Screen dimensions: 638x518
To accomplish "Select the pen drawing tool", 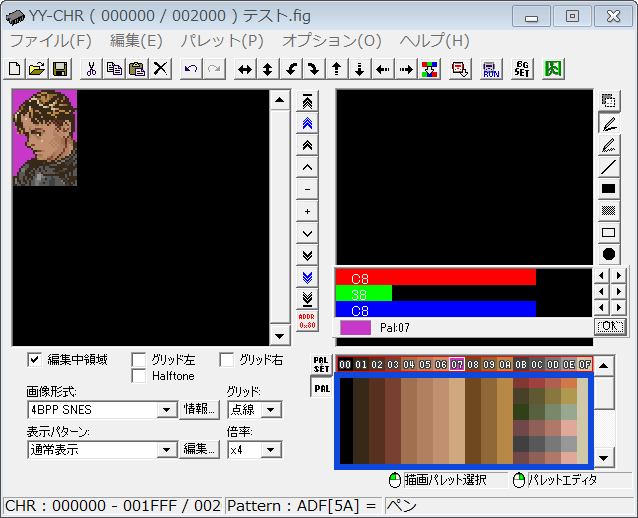I will (x=609, y=123).
